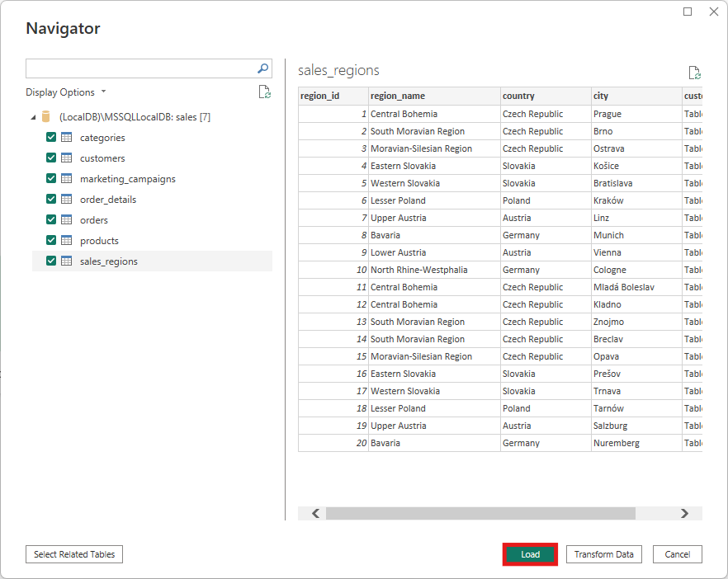Click the Transform Data button
This screenshot has height=579, width=728.
coord(604,554)
